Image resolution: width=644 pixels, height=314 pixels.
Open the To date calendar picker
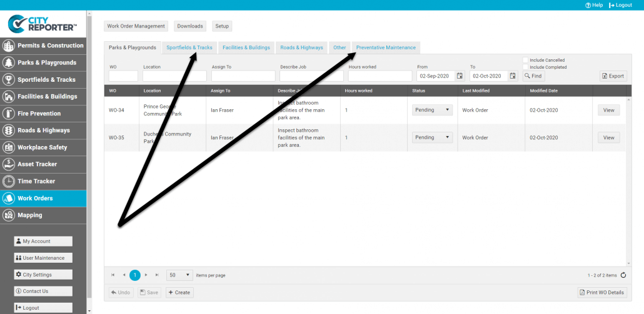[513, 76]
